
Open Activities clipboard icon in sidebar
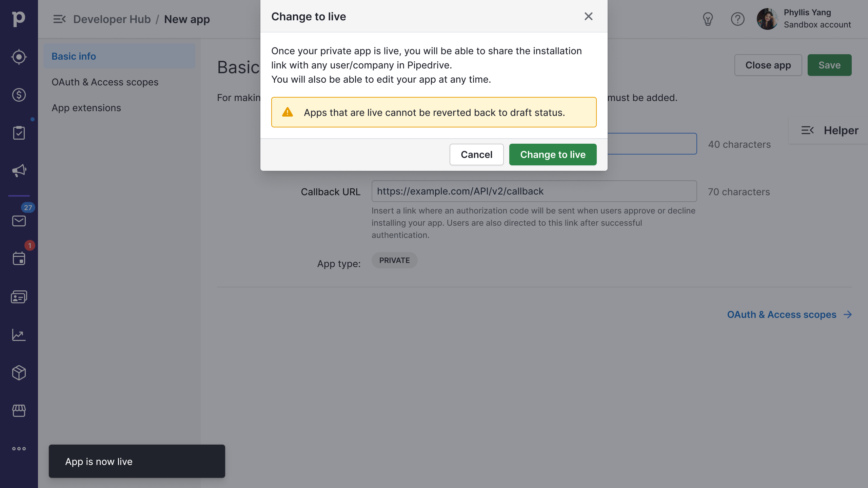[19, 133]
